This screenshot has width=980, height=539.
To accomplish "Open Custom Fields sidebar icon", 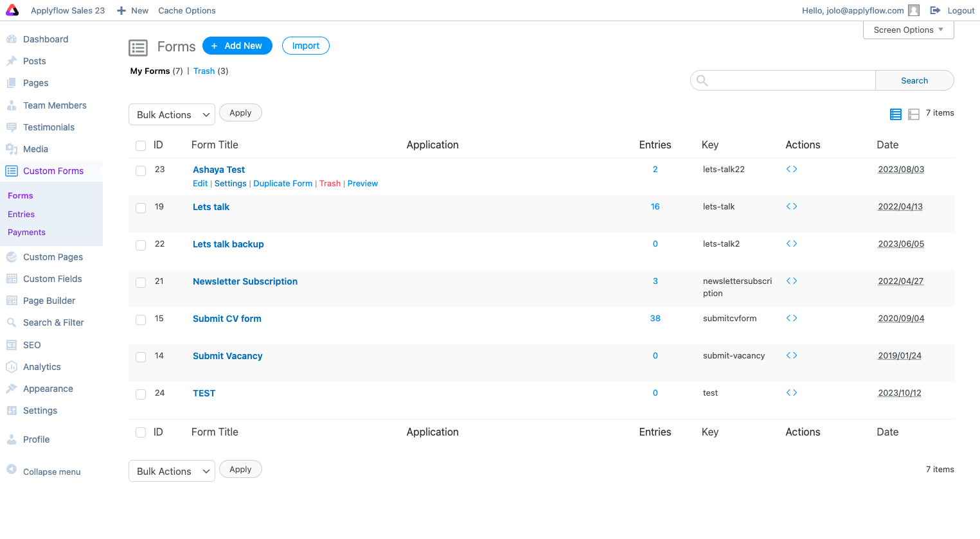I will 12,279.
